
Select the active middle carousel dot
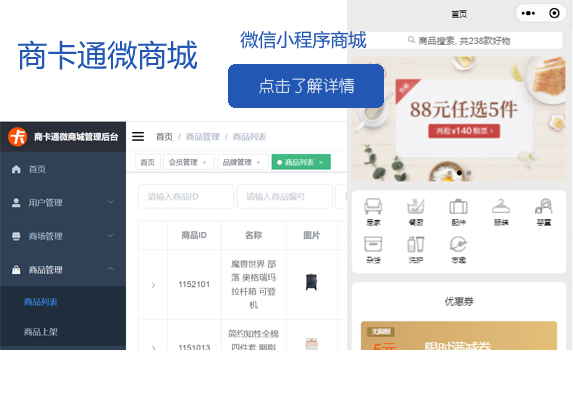pyautogui.click(x=459, y=173)
